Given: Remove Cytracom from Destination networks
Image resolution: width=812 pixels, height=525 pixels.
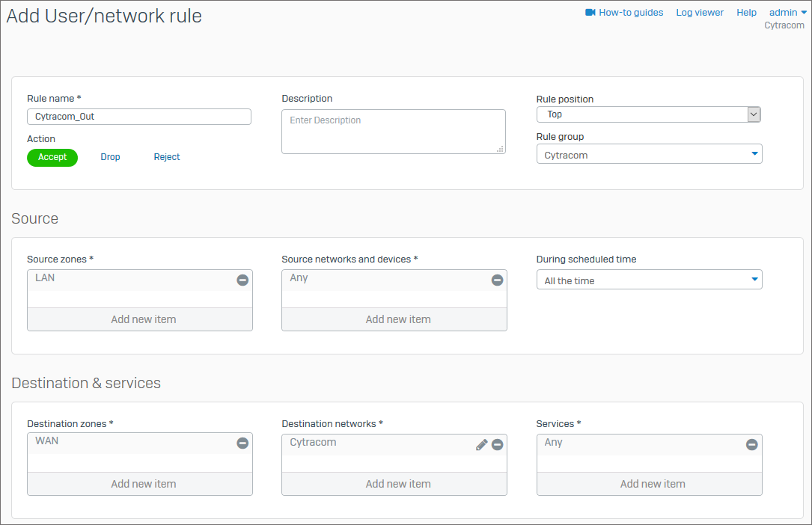Looking at the screenshot, I should pyautogui.click(x=497, y=444).
